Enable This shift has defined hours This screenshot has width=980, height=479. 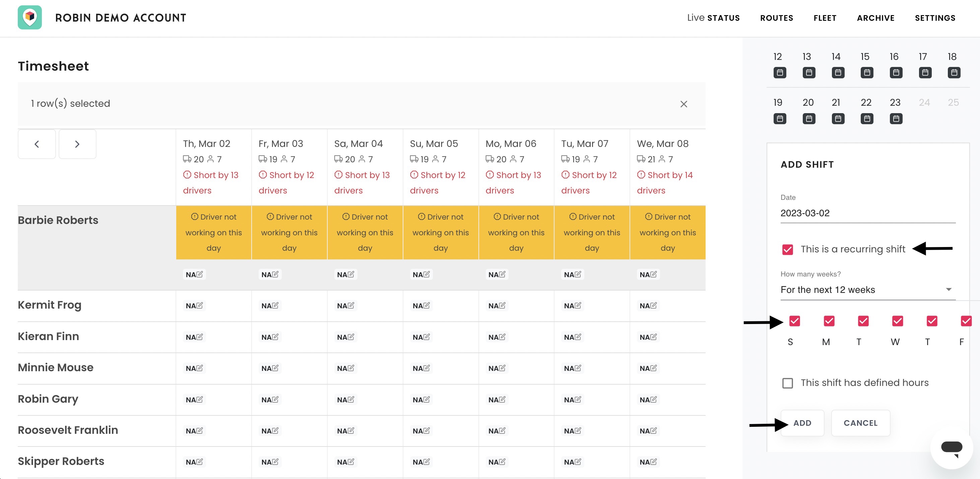tap(787, 383)
